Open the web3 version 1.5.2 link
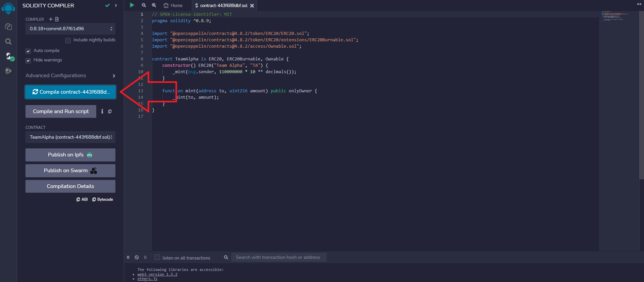 [157, 274]
